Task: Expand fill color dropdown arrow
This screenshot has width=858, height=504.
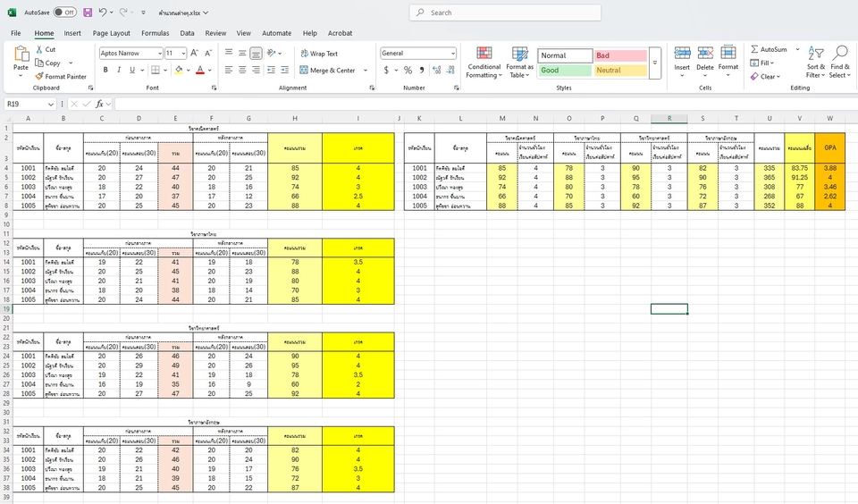Action: point(189,70)
